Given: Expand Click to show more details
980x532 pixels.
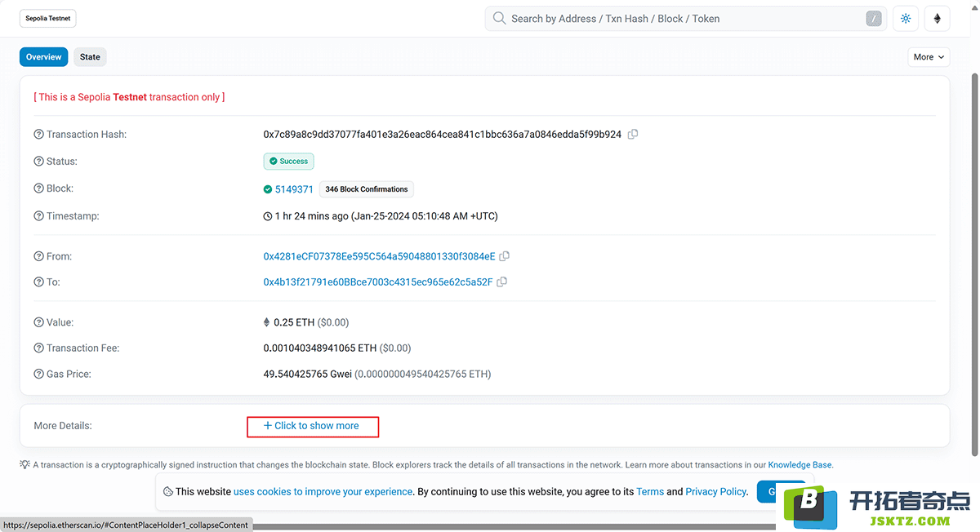Looking at the screenshot, I should [x=311, y=426].
